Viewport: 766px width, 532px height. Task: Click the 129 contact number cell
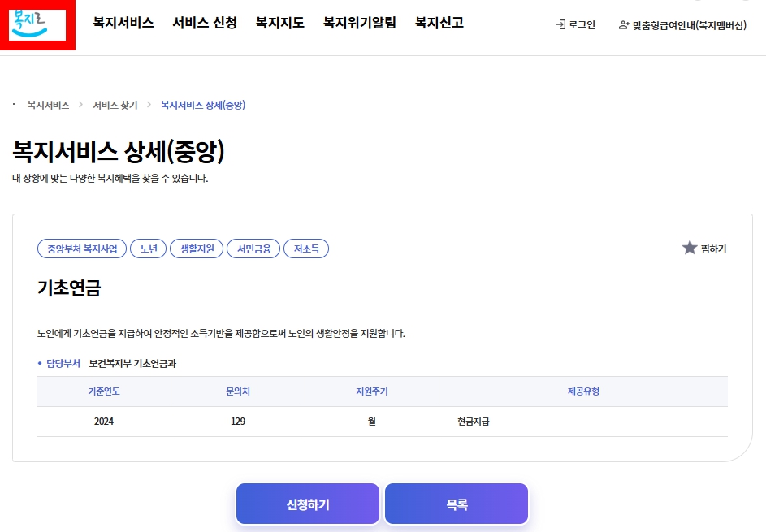pyautogui.click(x=238, y=422)
